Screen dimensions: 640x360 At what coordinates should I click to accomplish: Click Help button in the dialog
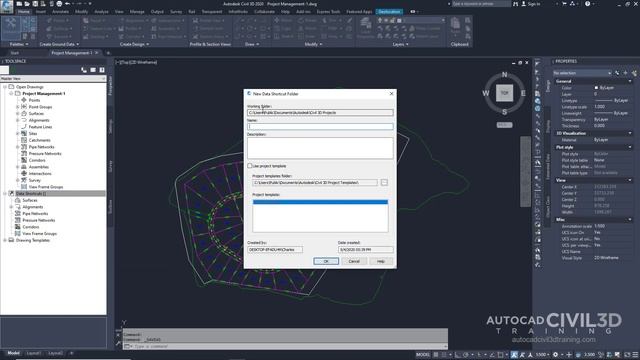coord(381,261)
